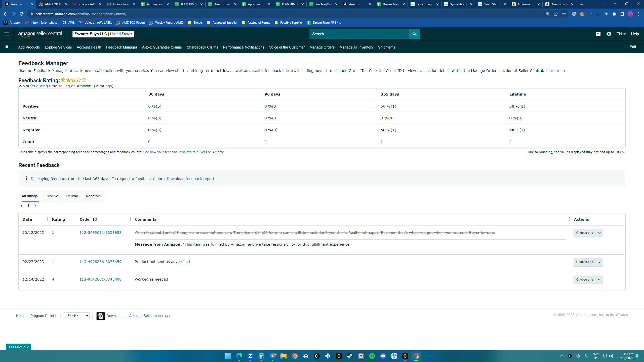Open File Explorer from the taskbar
The image size is (644, 362).
tap(283, 356)
